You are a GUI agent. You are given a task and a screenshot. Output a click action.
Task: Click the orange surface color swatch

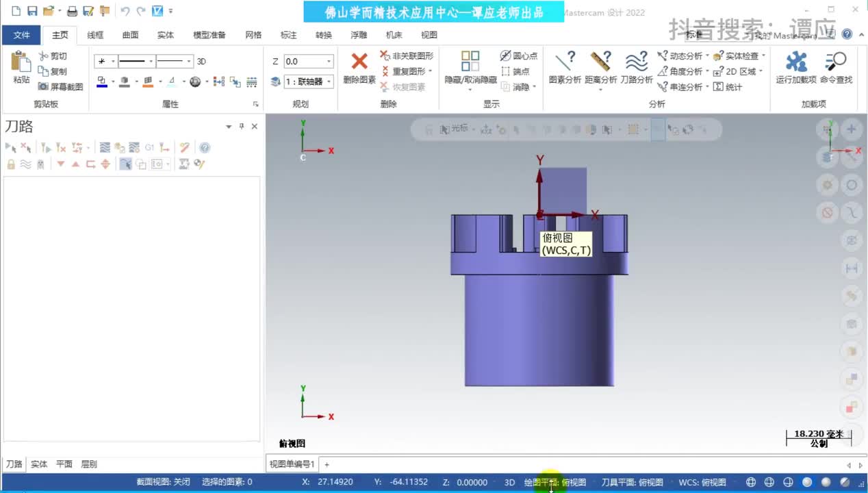point(148,81)
